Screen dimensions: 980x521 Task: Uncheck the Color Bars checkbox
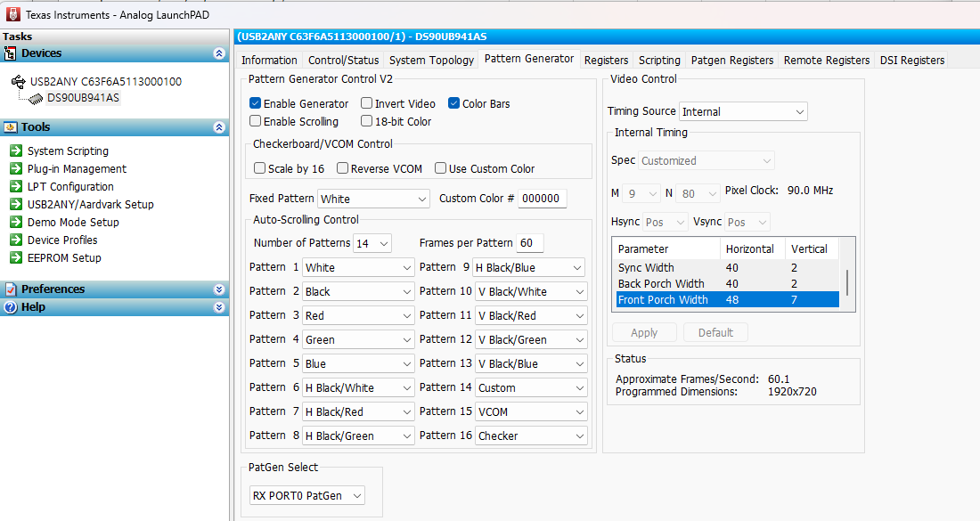click(x=453, y=103)
